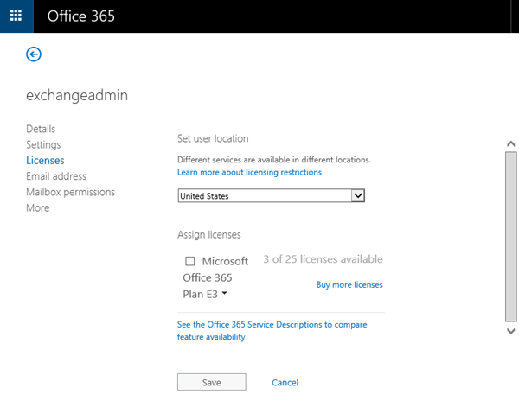
Task: Expand the Plan E3 license options arrow
Action: [x=225, y=294]
